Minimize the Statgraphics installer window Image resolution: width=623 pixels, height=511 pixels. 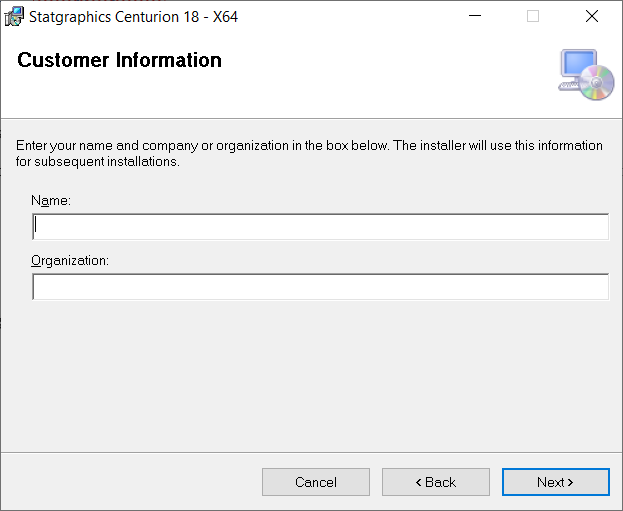point(475,16)
